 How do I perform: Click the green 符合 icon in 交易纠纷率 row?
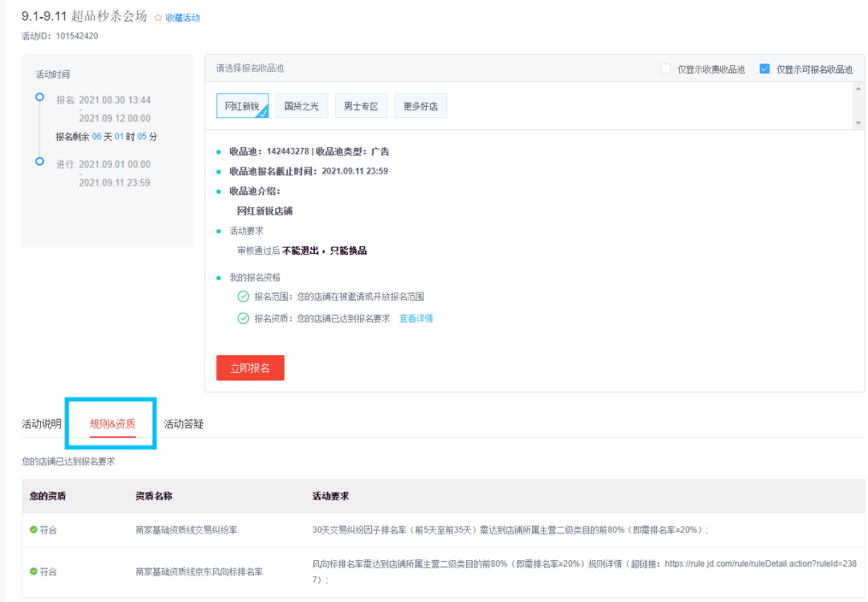[x=34, y=530]
